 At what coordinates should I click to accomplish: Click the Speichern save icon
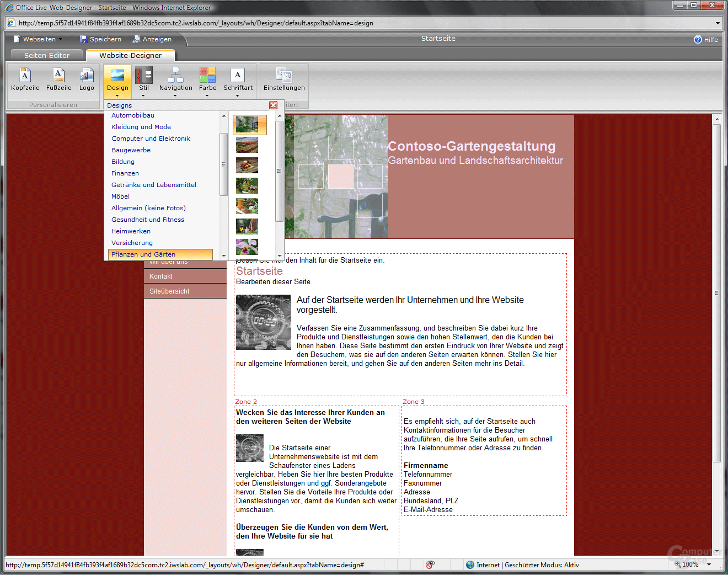tap(83, 39)
